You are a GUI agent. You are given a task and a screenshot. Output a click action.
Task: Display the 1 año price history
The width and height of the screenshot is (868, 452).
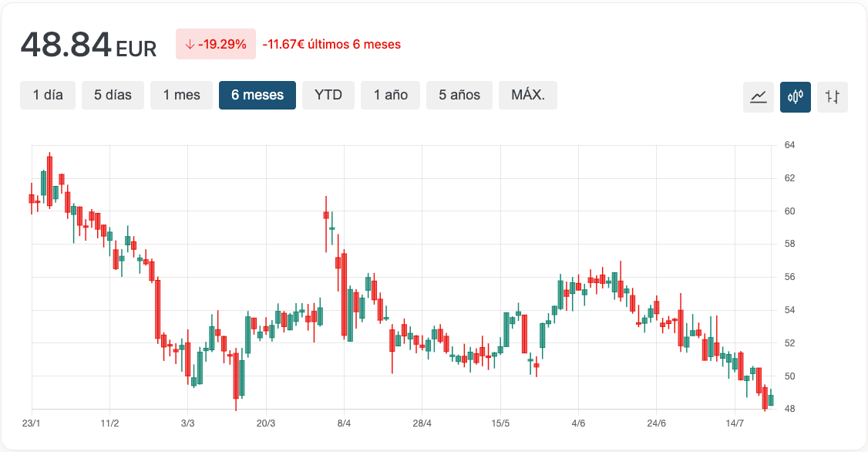pyautogui.click(x=390, y=96)
